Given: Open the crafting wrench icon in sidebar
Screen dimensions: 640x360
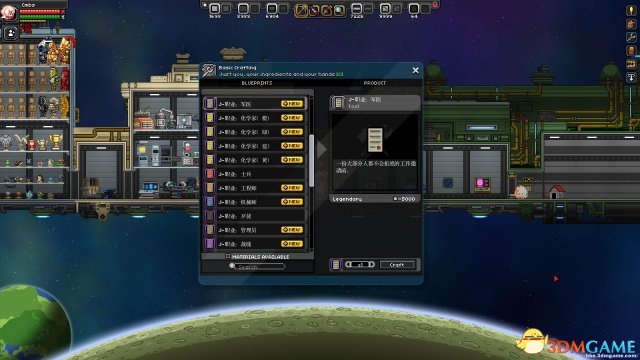Looking at the screenshot, I should 631,37.
